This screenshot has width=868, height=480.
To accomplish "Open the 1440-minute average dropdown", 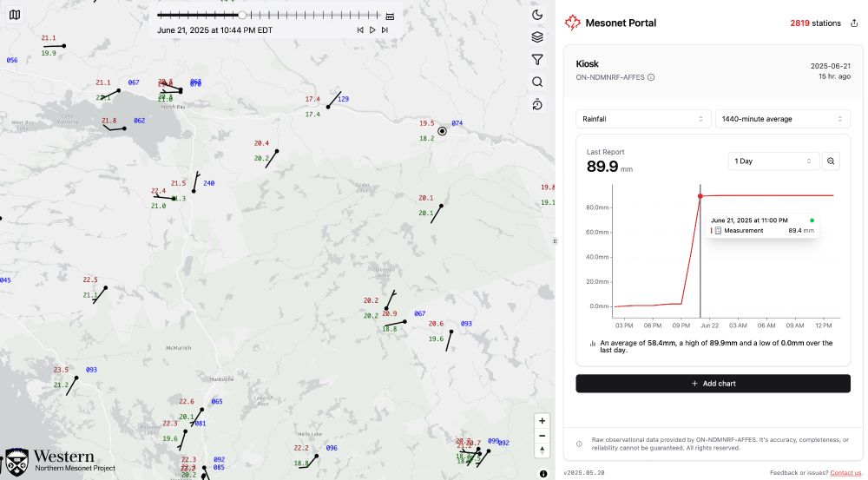I will (x=783, y=119).
